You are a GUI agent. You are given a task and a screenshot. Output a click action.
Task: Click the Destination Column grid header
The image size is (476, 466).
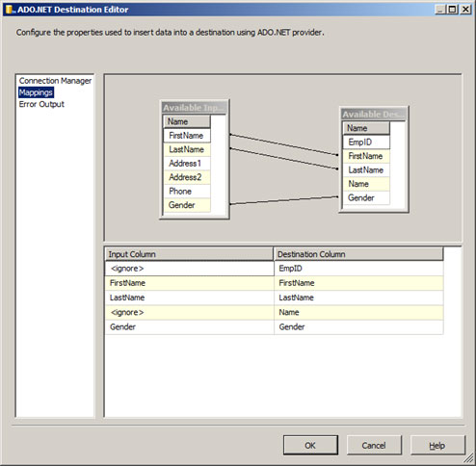pyautogui.click(x=358, y=254)
